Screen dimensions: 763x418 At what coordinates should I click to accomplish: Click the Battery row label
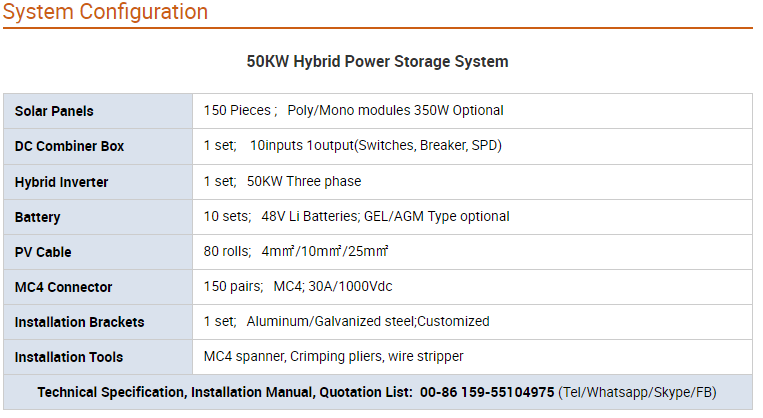37,218
